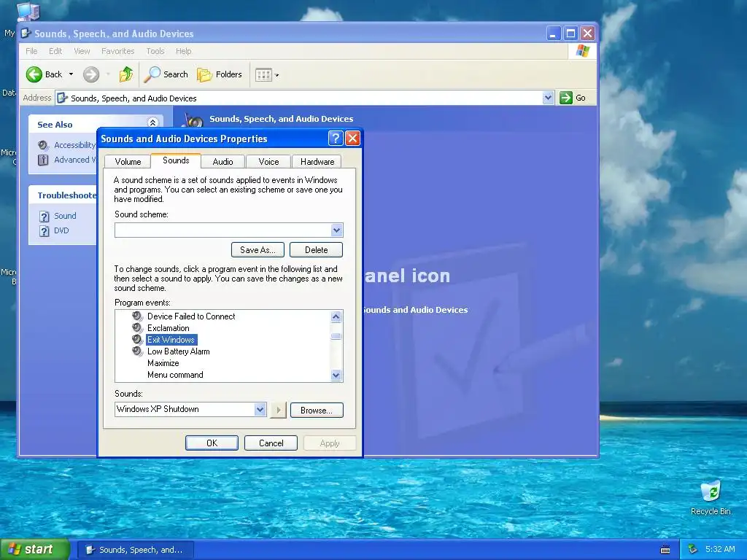747x560 pixels.
Task: Click the Sounds and Audio Devices control panel link
Action: click(414, 310)
